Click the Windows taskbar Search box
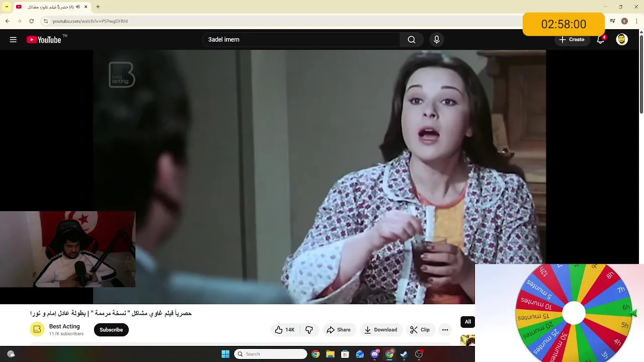 tap(271, 354)
